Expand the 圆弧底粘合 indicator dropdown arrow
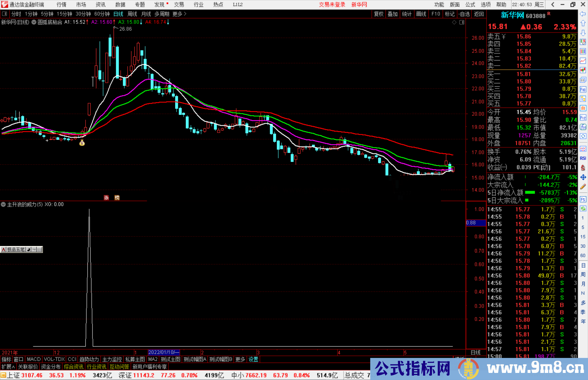This screenshot has height=380, width=588. (x=34, y=22)
